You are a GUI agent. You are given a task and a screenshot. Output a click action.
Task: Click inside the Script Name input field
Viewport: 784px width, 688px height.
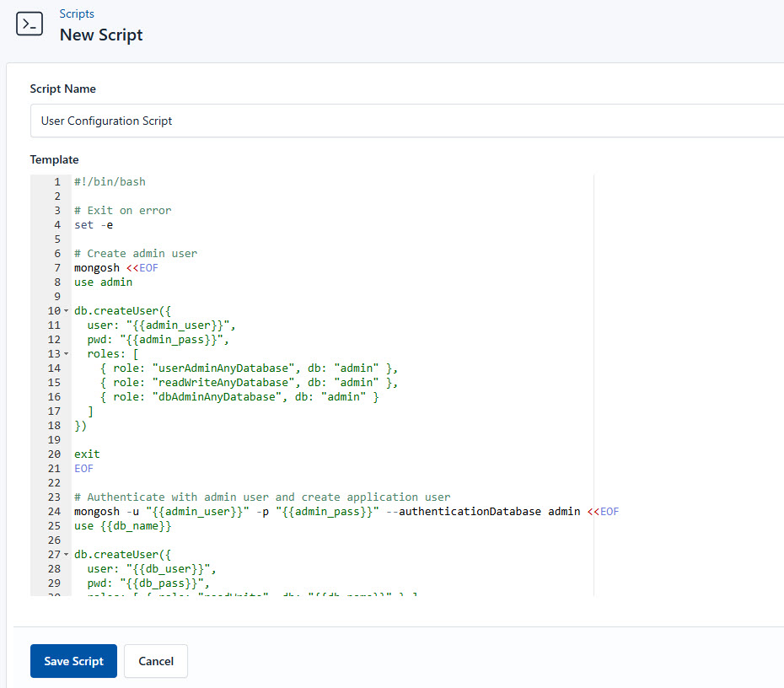pos(253,121)
